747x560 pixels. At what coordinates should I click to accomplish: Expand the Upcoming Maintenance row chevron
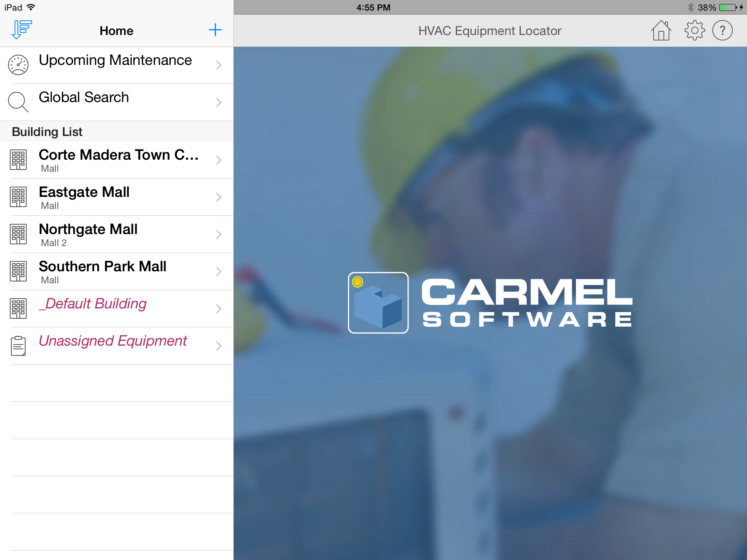[219, 65]
